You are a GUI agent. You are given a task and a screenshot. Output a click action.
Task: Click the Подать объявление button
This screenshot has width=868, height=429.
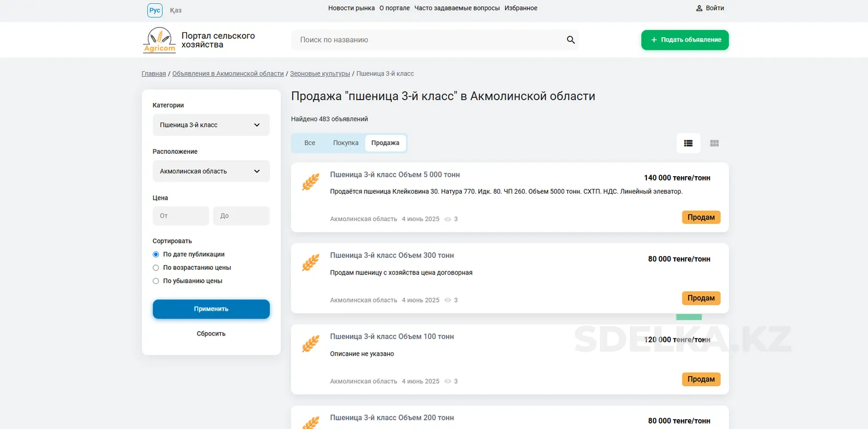coord(685,40)
